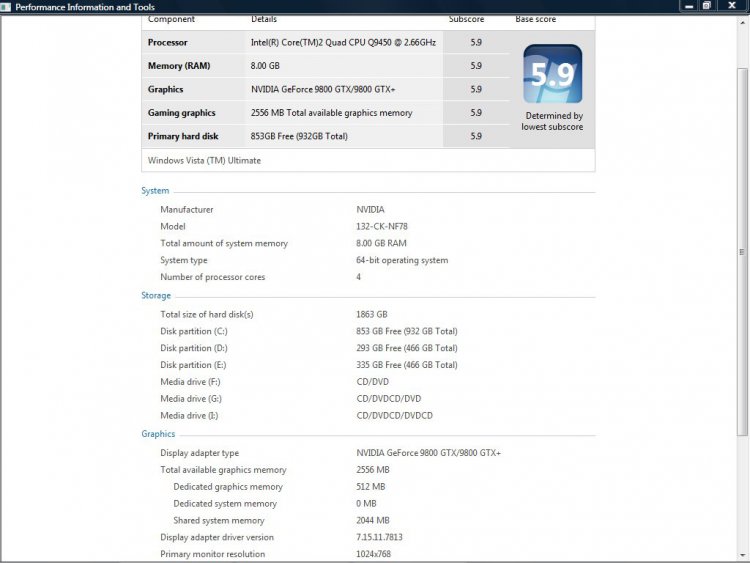Close the Performance Information and Tools window
750x563 pixels.
coord(732,6)
